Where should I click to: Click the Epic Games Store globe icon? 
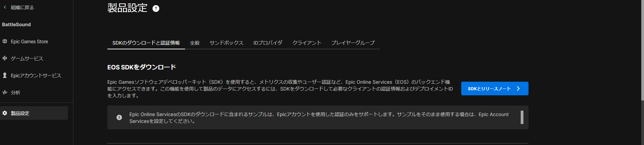pyautogui.click(x=5, y=41)
